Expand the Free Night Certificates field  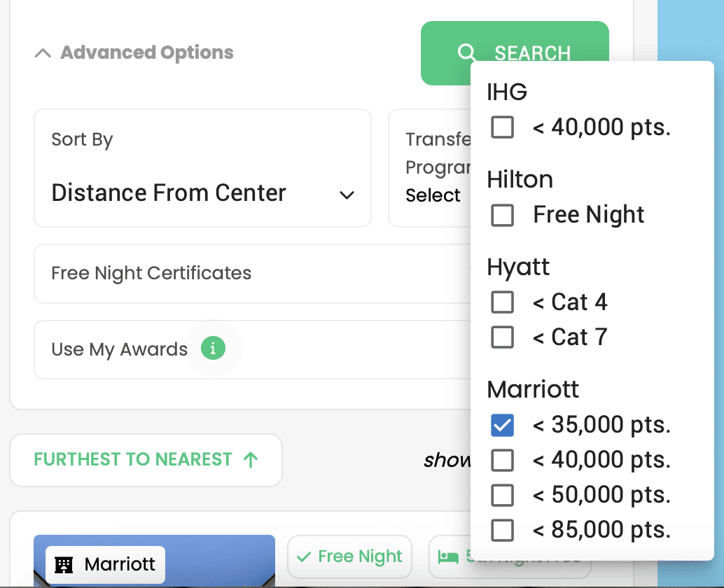tap(253, 273)
